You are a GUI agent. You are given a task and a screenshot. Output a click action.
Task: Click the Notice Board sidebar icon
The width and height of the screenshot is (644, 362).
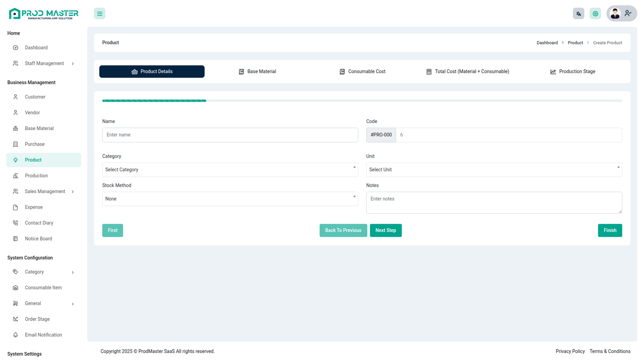coord(15,239)
